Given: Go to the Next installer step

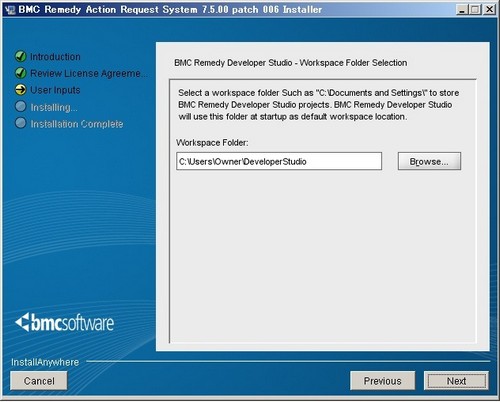Looking at the screenshot, I should click(x=456, y=381).
